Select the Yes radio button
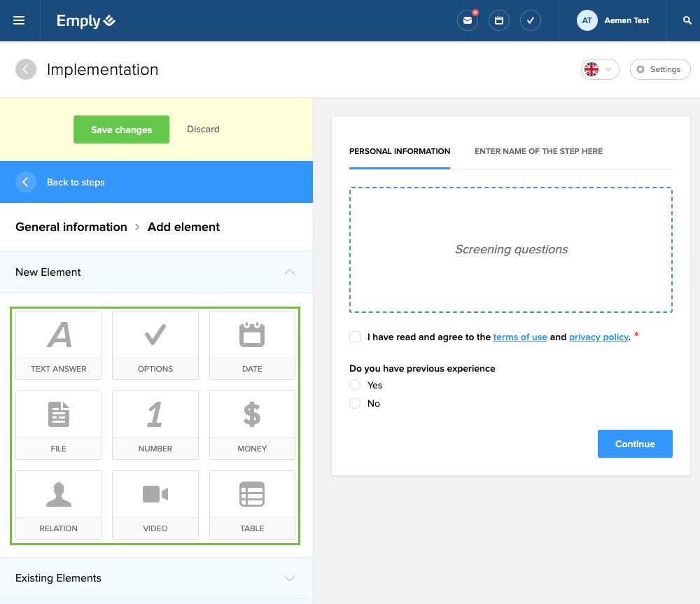This screenshot has height=604, width=700. (x=355, y=385)
